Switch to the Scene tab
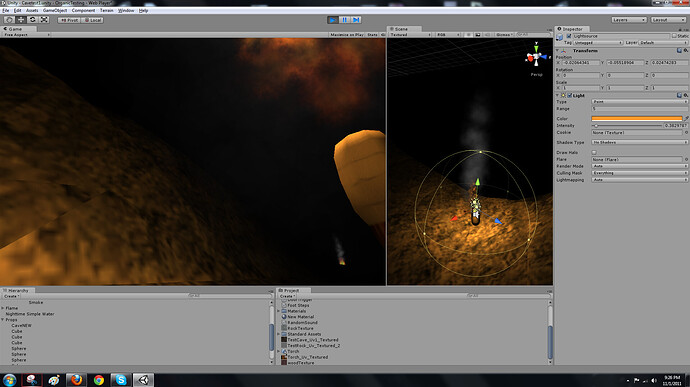Viewport: 690px width, 387px height. (x=399, y=29)
